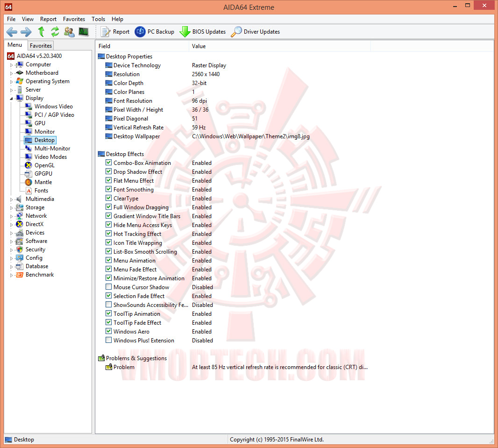Image resolution: width=498 pixels, height=448 pixels.
Task: Open the Monitor tree item
Action: tap(44, 131)
